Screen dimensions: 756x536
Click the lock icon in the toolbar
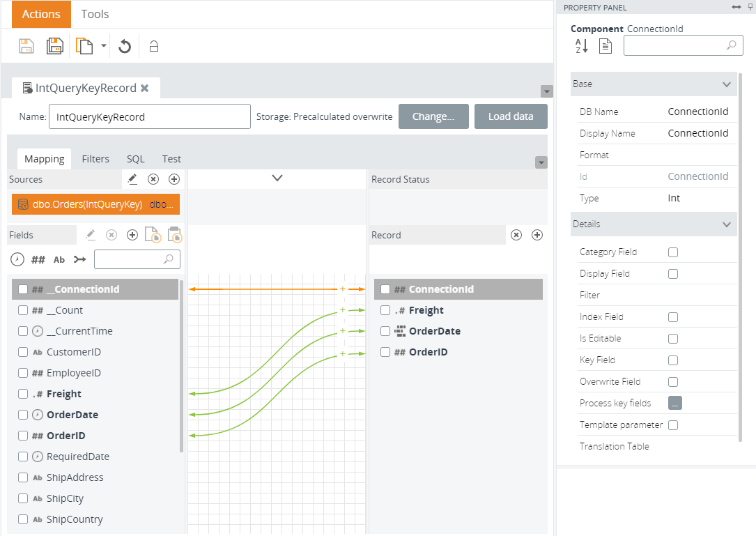pyautogui.click(x=154, y=47)
